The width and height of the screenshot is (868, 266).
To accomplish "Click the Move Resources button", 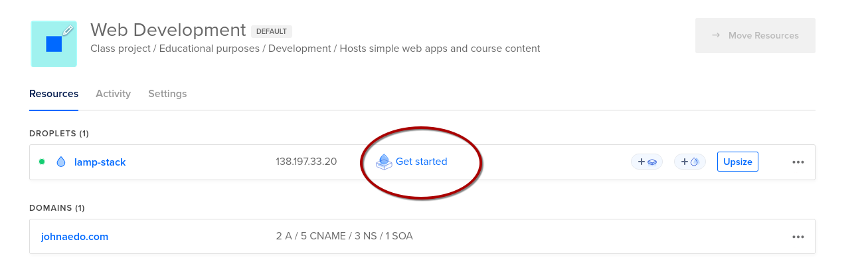I will coord(755,35).
